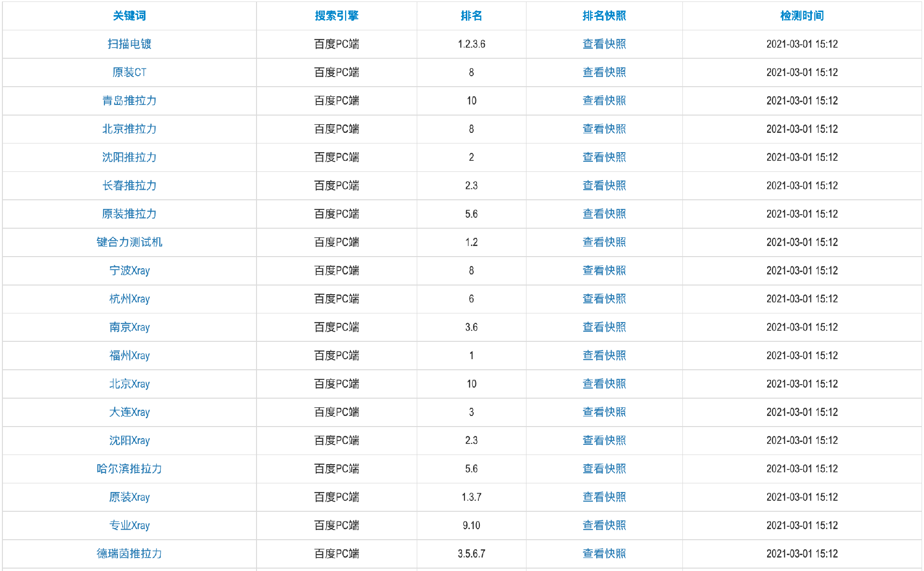Open the 北京推拉力 keyword link
The width and height of the screenshot is (924, 571).
(129, 129)
